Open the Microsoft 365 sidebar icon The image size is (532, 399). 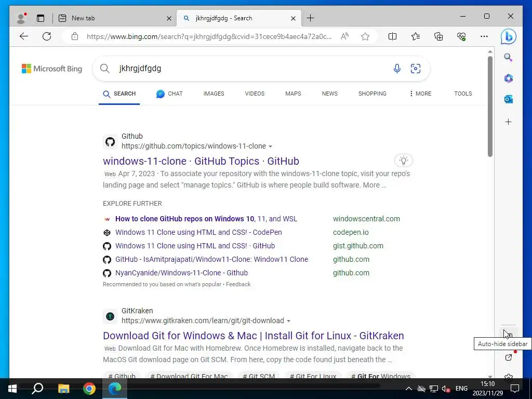coord(508,78)
